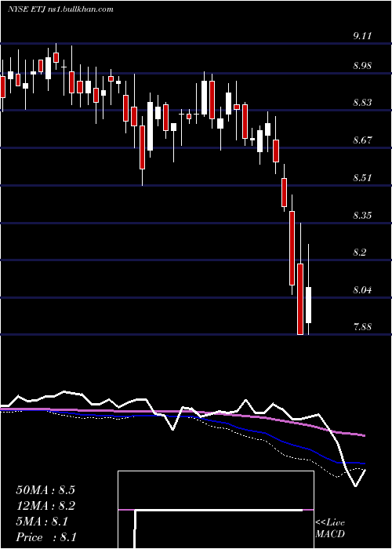The image size is (392, 549).
Task: Select the 8.2 price axis label
Action: (x=360, y=253)
